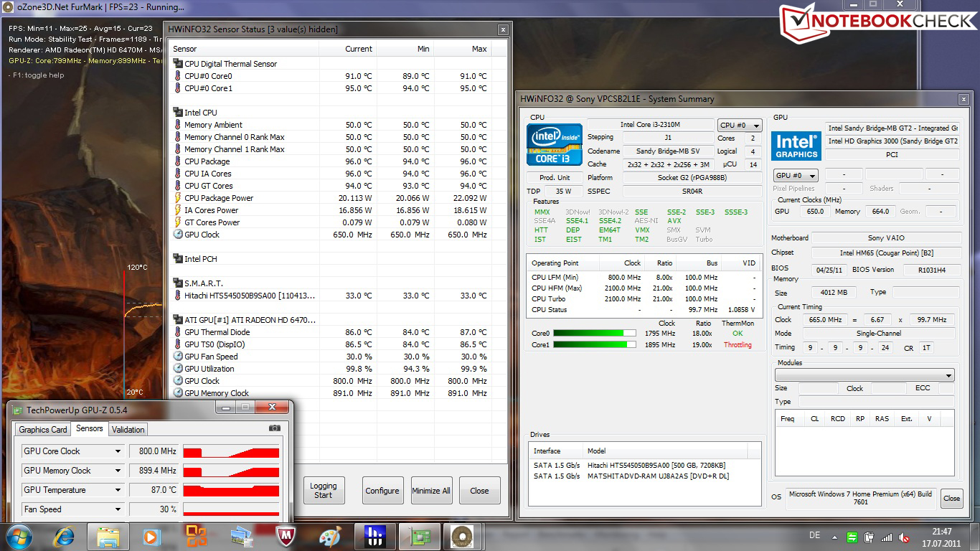Click the Logging Start button
The image size is (980, 551).
(324, 491)
